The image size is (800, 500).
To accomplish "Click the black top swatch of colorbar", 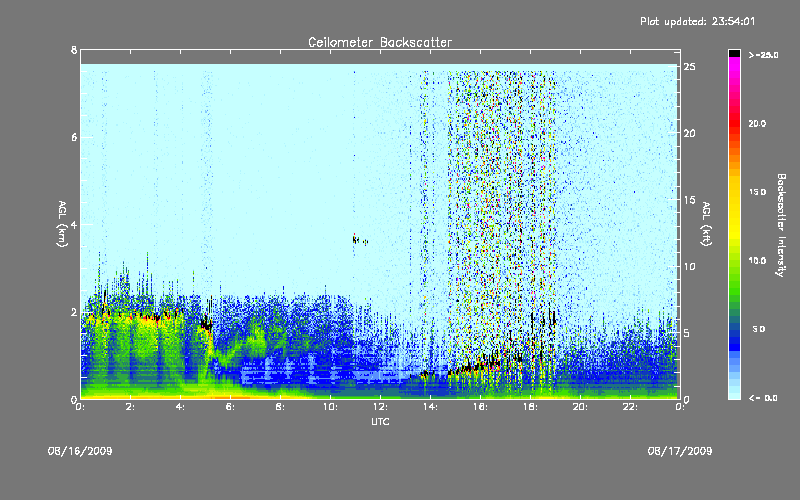I will pyautogui.click(x=734, y=53).
